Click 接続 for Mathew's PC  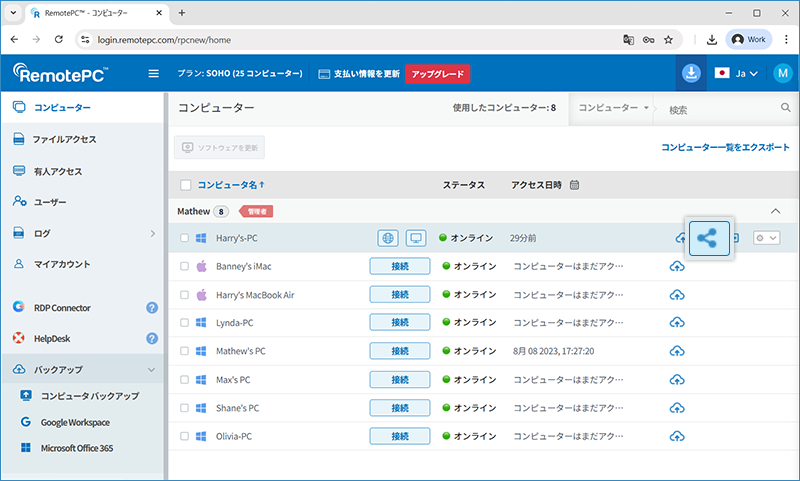click(400, 351)
